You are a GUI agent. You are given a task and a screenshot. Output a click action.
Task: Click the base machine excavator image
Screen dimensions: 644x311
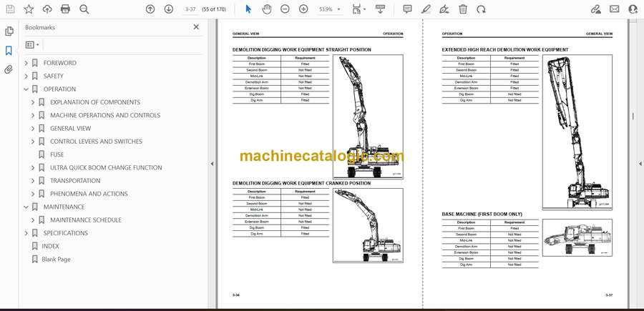click(x=577, y=237)
